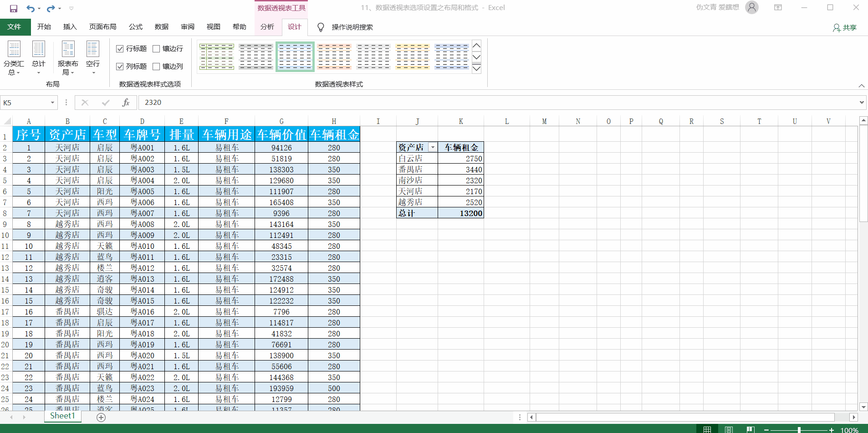Click the 设计 Design tab
The height and width of the screenshot is (433, 868).
tap(295, 27)
